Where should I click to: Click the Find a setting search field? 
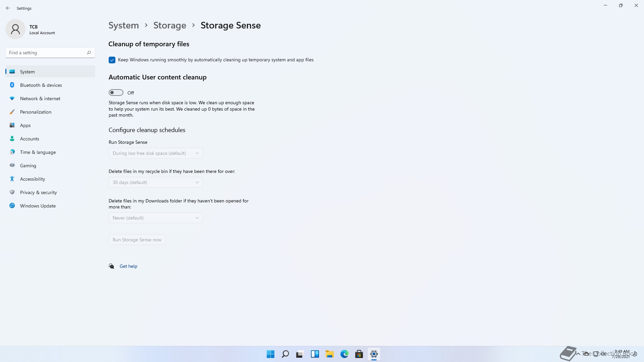(50, 53)
